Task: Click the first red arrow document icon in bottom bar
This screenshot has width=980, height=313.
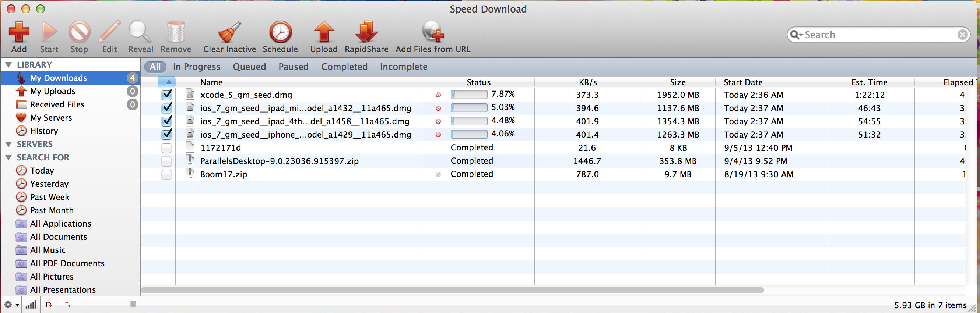Action: [x=49, y=305]
